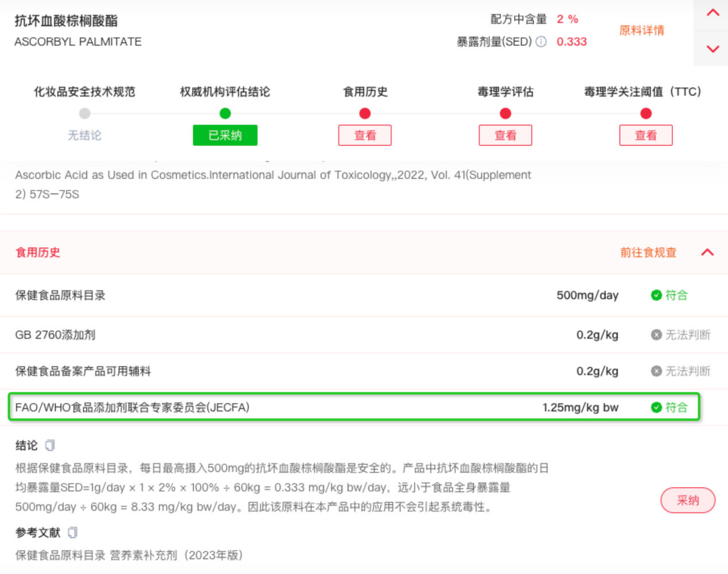Collapse the 食用历史 section with its chevron
728x574 pixels.
pyautogui.click(x=706, y=252)
